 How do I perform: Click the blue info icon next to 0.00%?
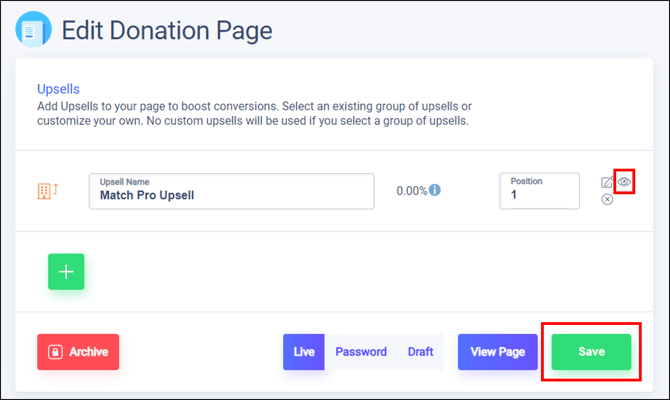pos(435,190)
